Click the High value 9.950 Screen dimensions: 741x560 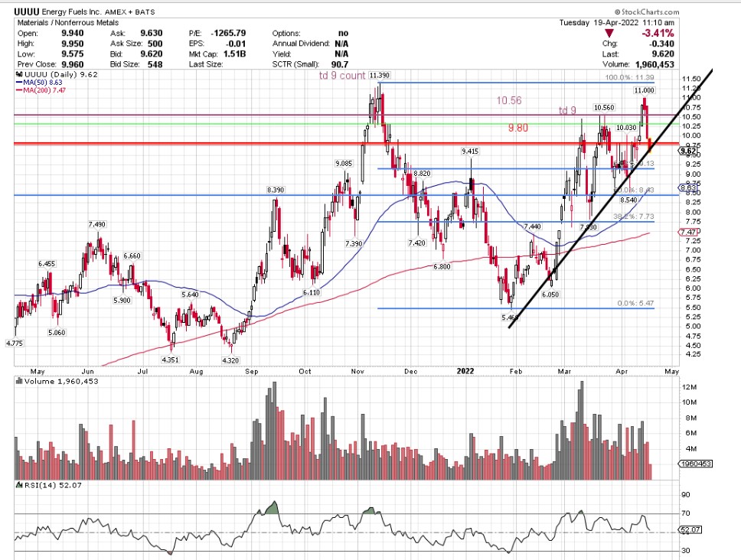point(73,44)
